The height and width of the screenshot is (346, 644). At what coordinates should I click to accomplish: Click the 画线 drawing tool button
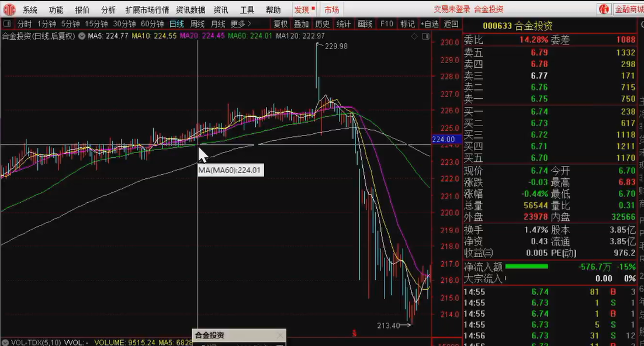pyautogui.click(x=365, y=24)
